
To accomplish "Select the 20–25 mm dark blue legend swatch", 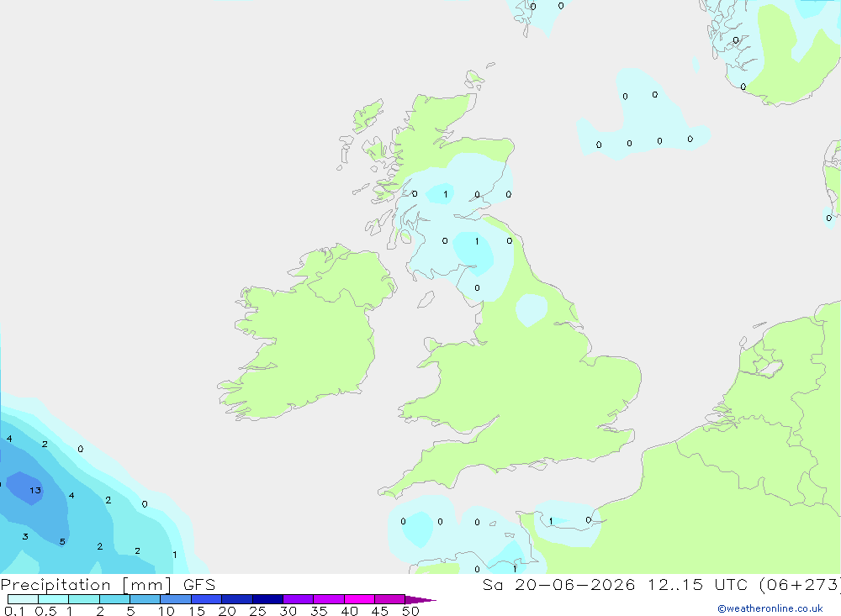I will click(237, 599).
